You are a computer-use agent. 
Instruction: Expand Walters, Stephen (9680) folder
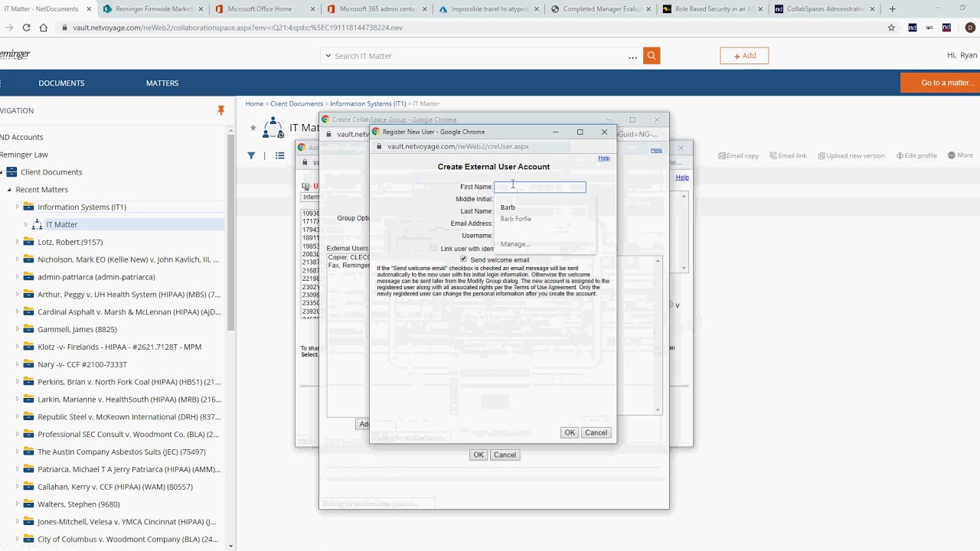coord(18,504)
